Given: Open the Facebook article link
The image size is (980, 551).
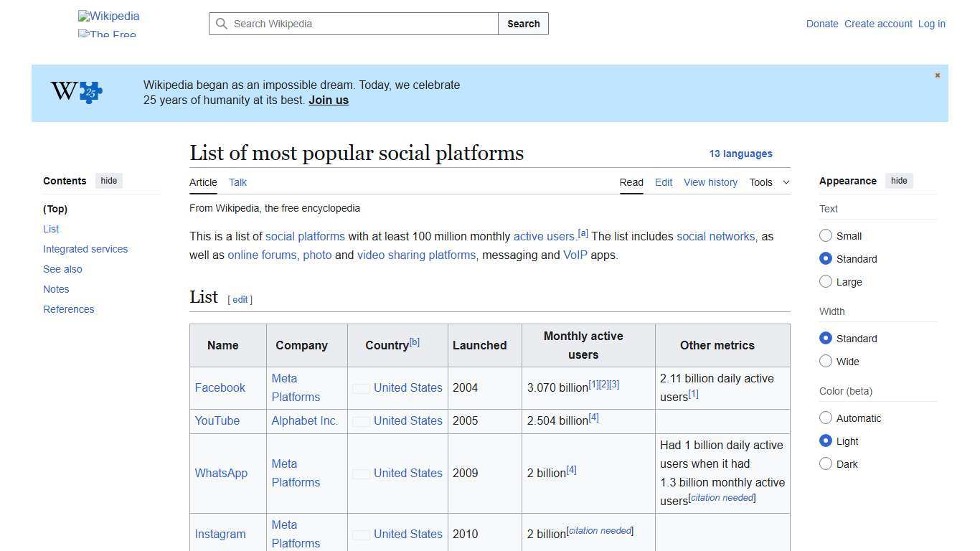Looking at the screenshot, I should click(x=220, y=387).
